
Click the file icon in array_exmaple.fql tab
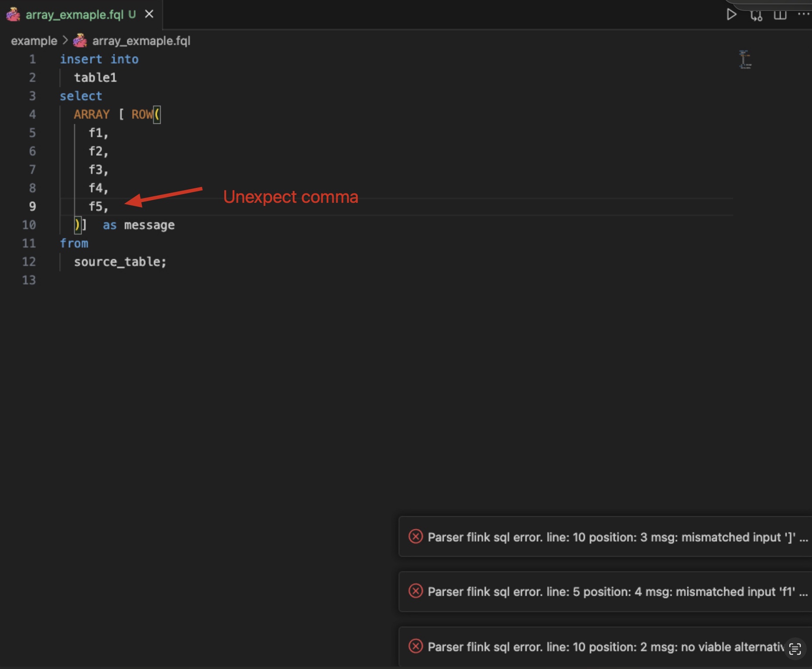pyautogui.click(x=13, y=14)
